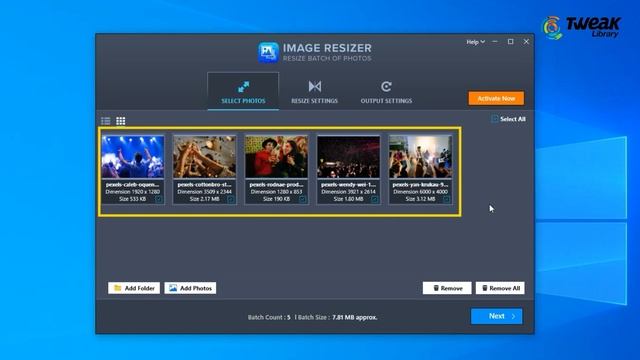The image size is (640, 360).
Task: Click the Activate Now button
Action: [x=496, y=98]
